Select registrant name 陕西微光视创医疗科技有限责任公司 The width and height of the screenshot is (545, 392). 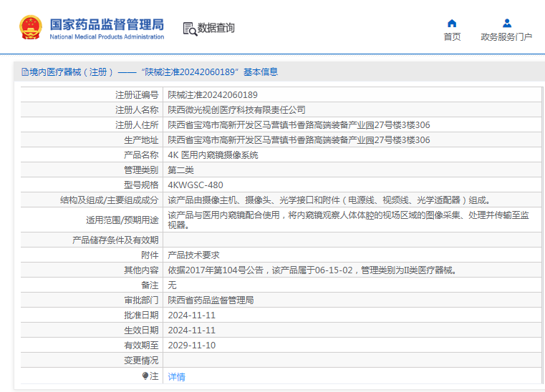[236, 109]
